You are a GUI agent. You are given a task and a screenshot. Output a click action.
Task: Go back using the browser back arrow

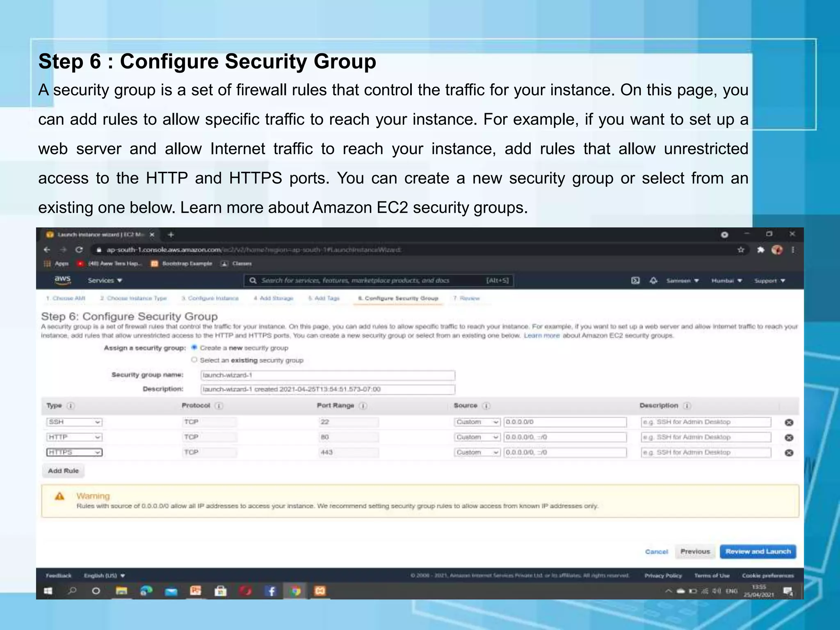(47, 250)
